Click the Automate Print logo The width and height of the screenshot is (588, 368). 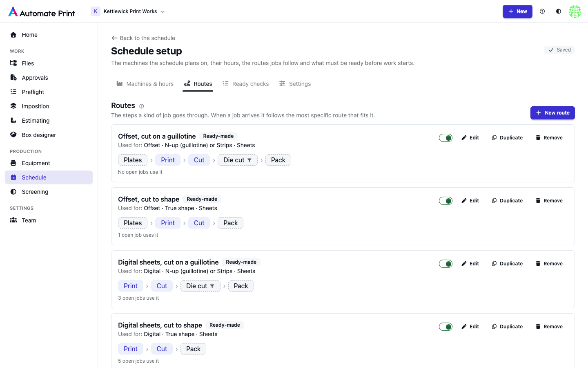(x=42, y=12)
